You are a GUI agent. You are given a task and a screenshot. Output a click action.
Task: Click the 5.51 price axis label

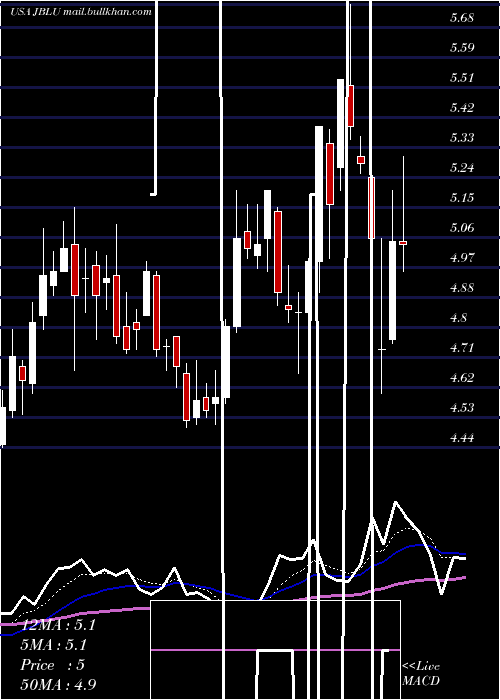pos(462,78)
